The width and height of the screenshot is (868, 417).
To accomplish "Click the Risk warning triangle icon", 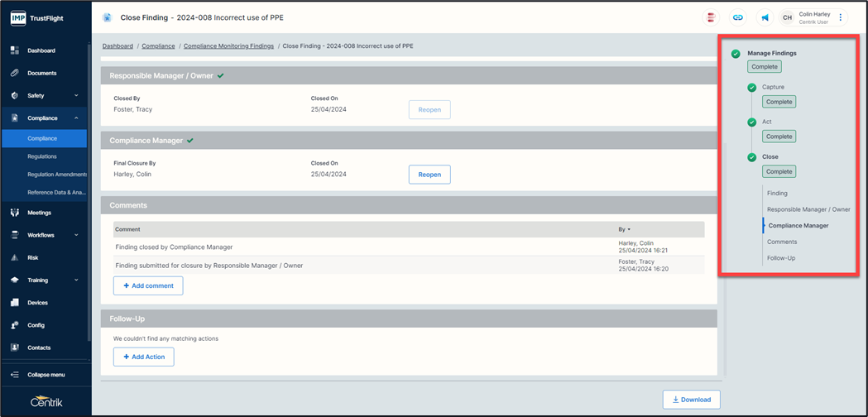I will (x=14, y=257).
